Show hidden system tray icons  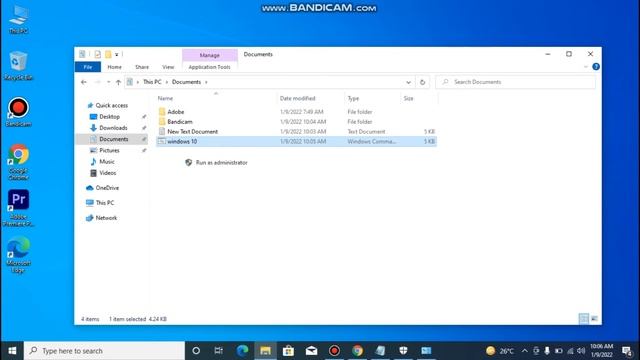pyautogui.click(x=524, y=351)
